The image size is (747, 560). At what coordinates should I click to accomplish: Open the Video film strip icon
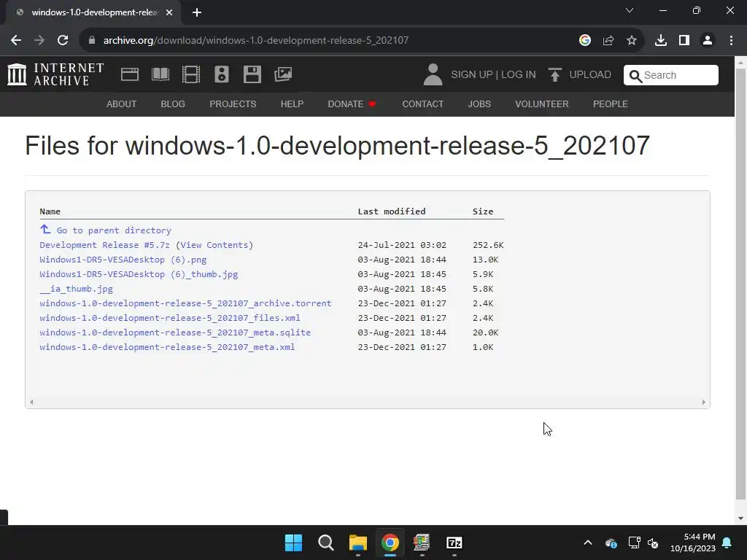191,74
